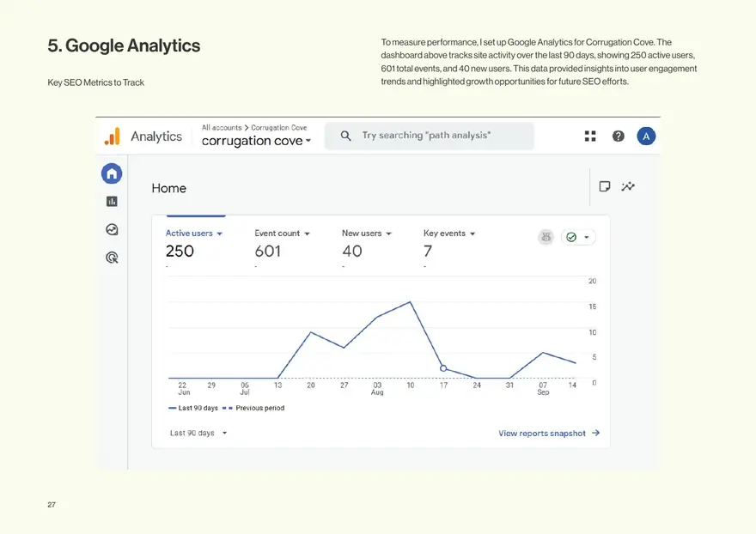Click the 07 Sep axis label

543,388
